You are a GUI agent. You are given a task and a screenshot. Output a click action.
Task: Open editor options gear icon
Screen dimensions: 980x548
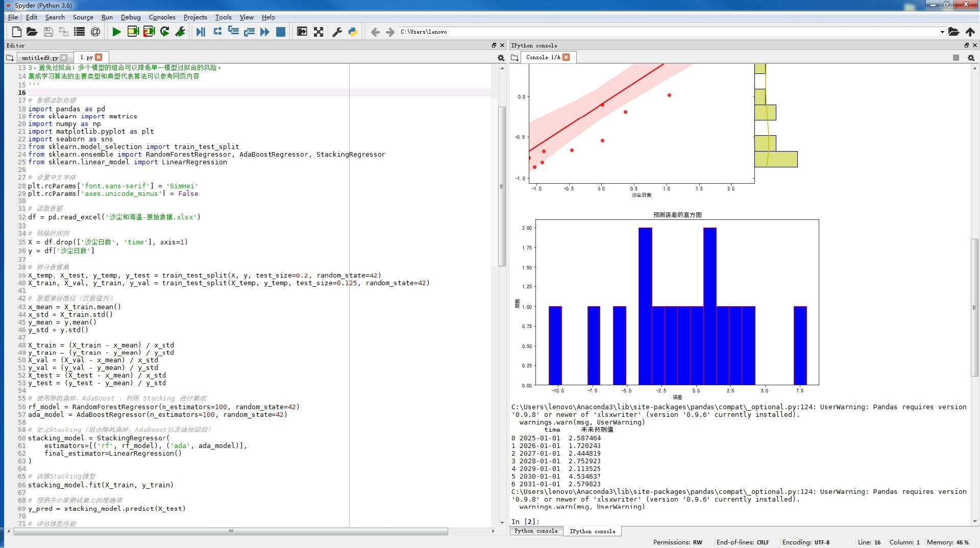tap(501, 58)
